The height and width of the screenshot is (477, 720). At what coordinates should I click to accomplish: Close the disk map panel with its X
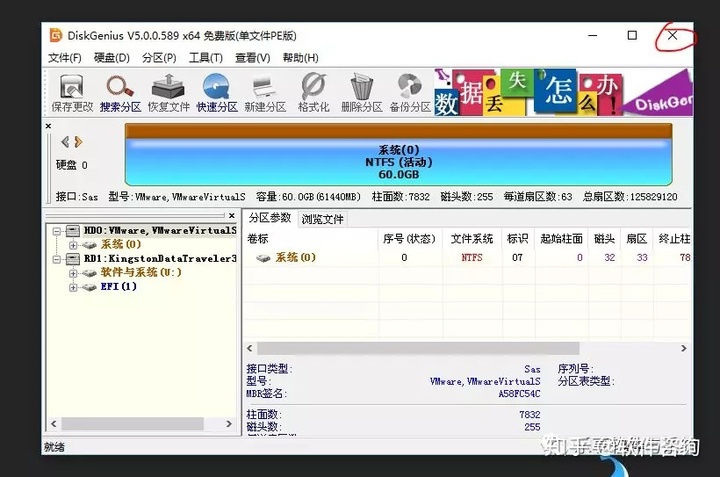48,126
